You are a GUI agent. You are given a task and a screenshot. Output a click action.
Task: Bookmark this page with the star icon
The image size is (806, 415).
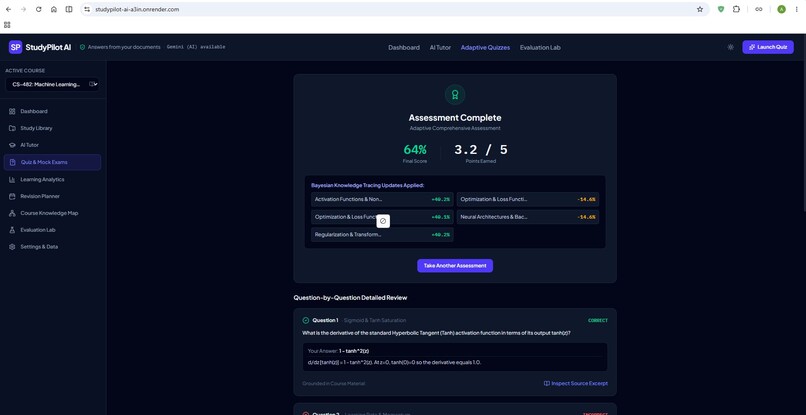pos(700,9)
